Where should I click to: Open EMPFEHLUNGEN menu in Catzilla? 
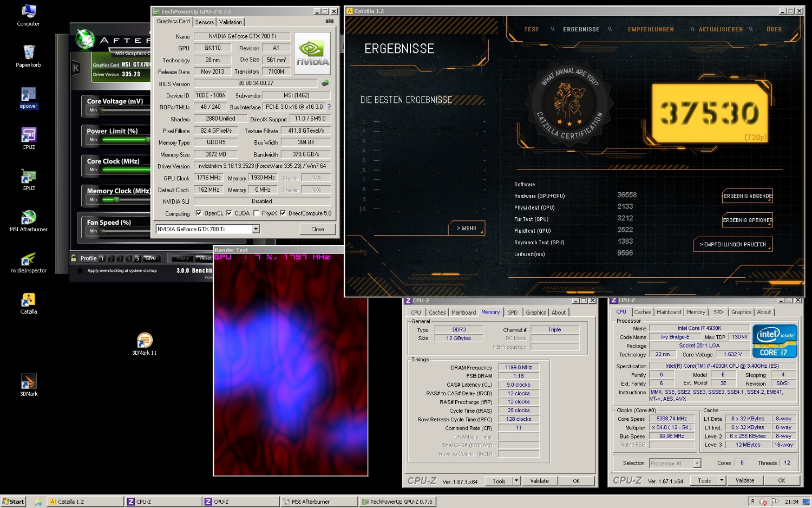point(651,29)
